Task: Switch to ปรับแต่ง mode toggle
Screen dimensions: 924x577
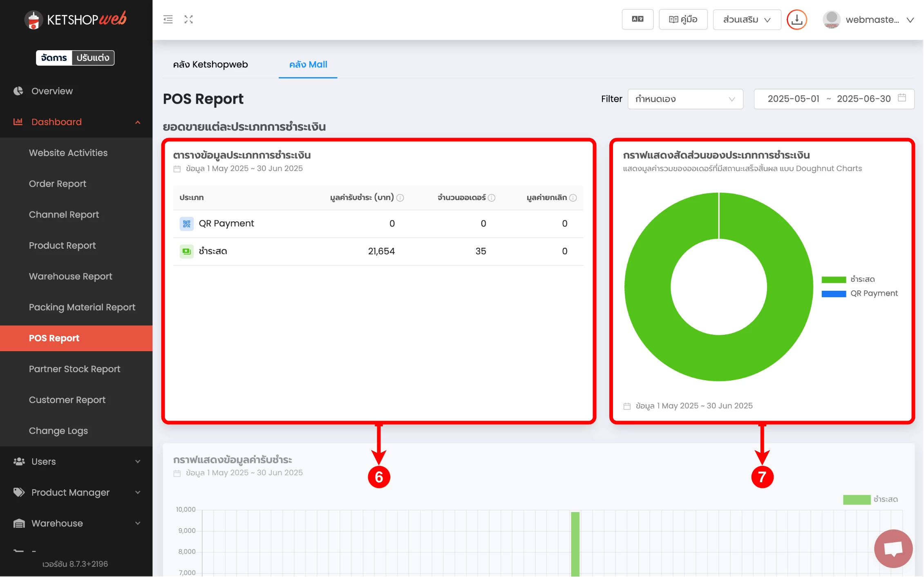Action: pos(93,58)
